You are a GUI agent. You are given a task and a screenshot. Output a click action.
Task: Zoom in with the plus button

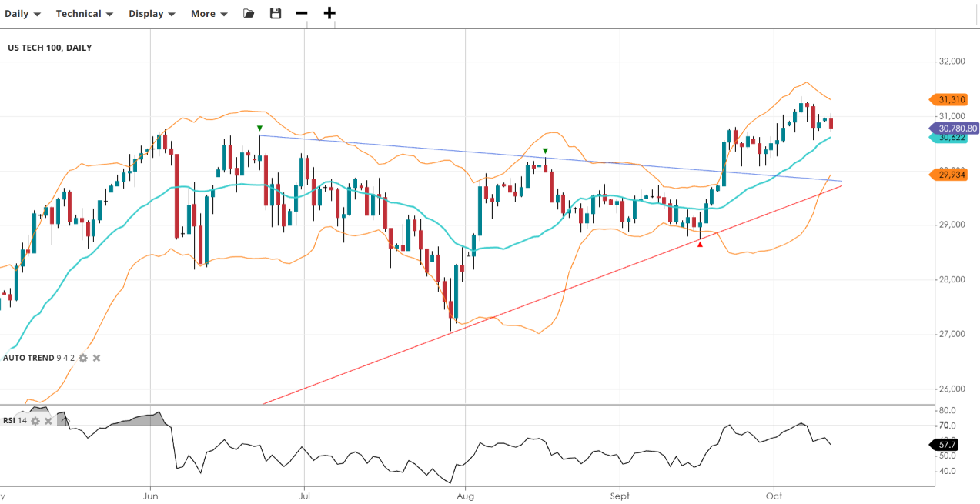(329, 13)
